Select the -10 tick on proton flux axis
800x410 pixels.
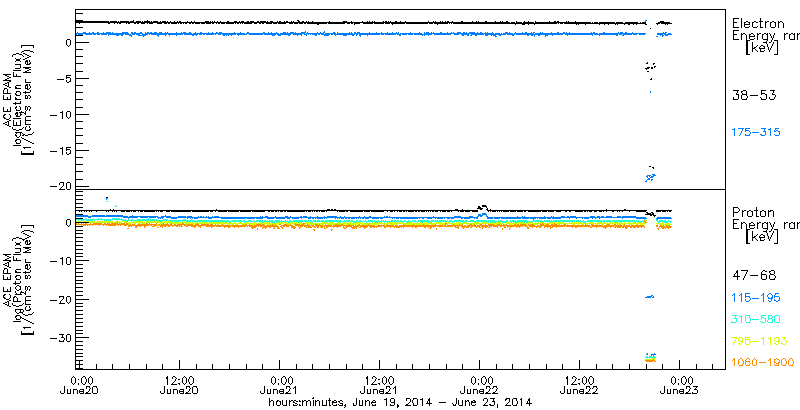point(61,261)
